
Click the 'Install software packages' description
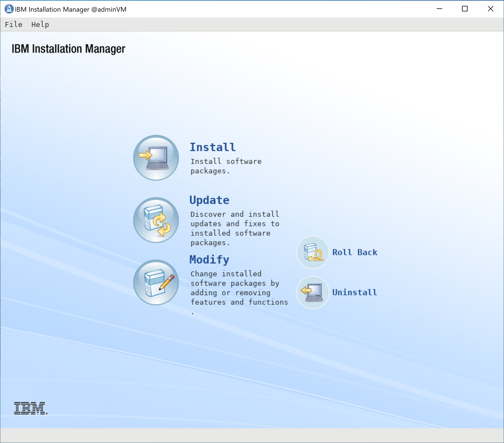[226, 166]
